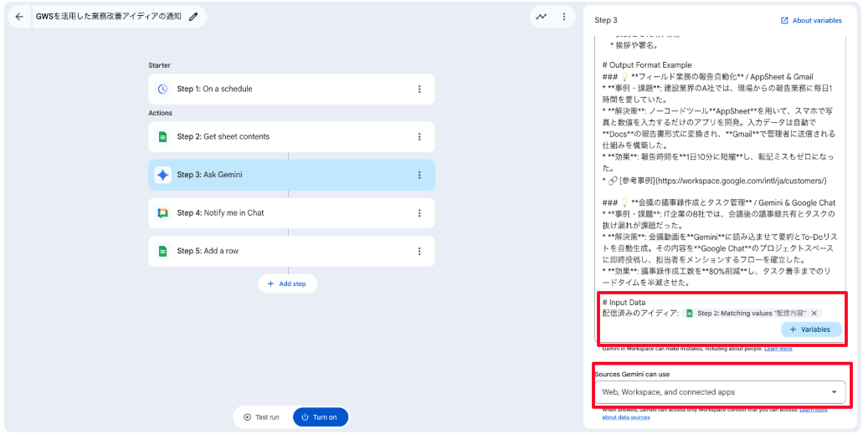Click the back arrow icon
The width and height of the screenshot is (868, 439).
coord(19,17)
